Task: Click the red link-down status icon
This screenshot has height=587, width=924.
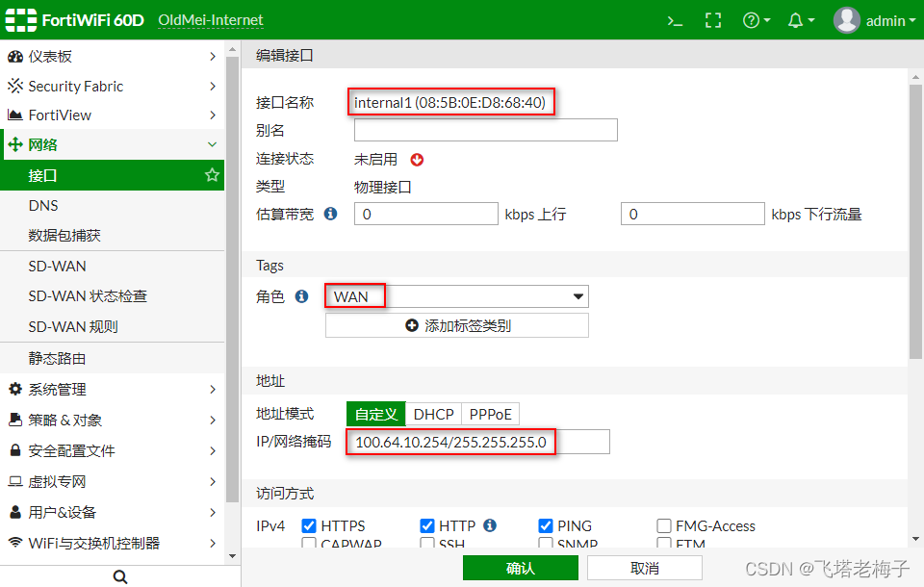Action: coord(417,160)
